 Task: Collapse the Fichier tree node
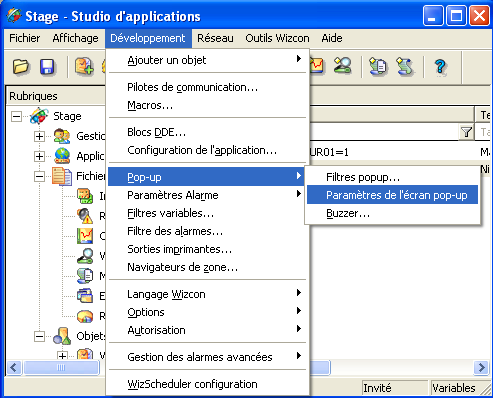[39, 176]
